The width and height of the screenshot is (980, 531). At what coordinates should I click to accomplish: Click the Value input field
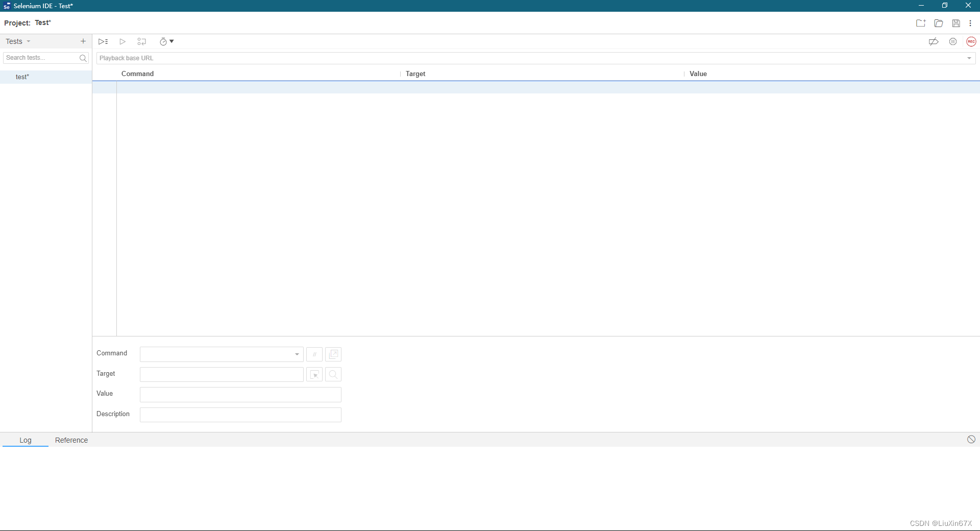[x=240, y=395]
